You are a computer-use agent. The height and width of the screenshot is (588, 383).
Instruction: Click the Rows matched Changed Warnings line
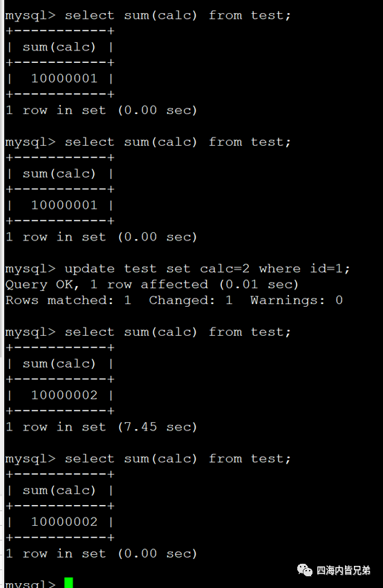click(x=174, y=301)
